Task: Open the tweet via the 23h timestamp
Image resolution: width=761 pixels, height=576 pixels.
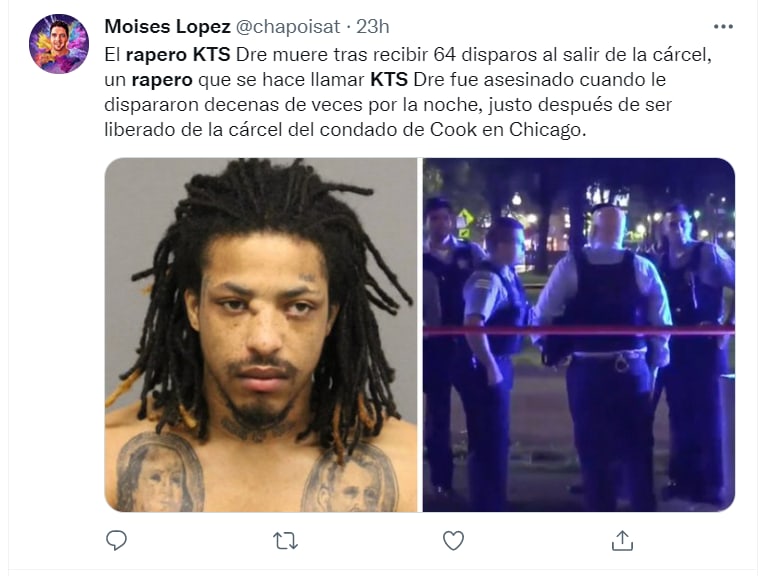Action: tap(373, 27)
